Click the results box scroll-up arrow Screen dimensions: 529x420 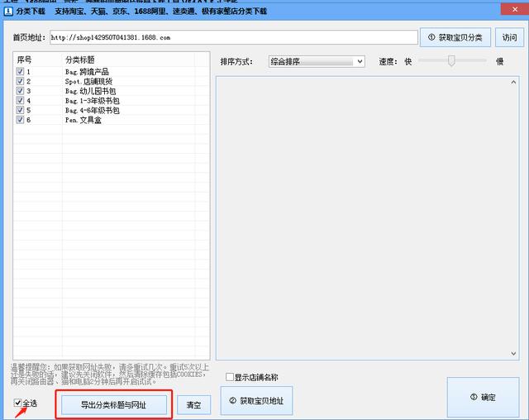513,82
